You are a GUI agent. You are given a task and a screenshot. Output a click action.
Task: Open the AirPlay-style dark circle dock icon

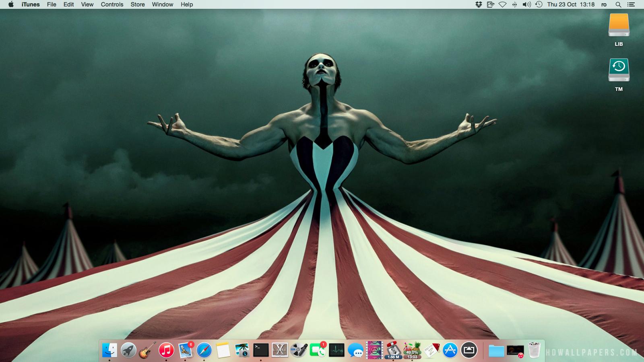point(469,350)
